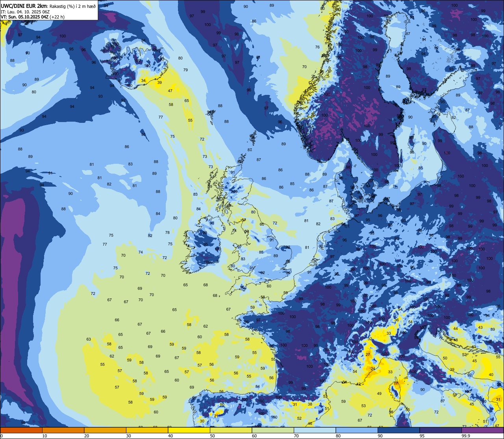Viewport: 504px width, 439px height.
Task: Click humidity value 48 near the Adriatic coast
Action: 456,340
